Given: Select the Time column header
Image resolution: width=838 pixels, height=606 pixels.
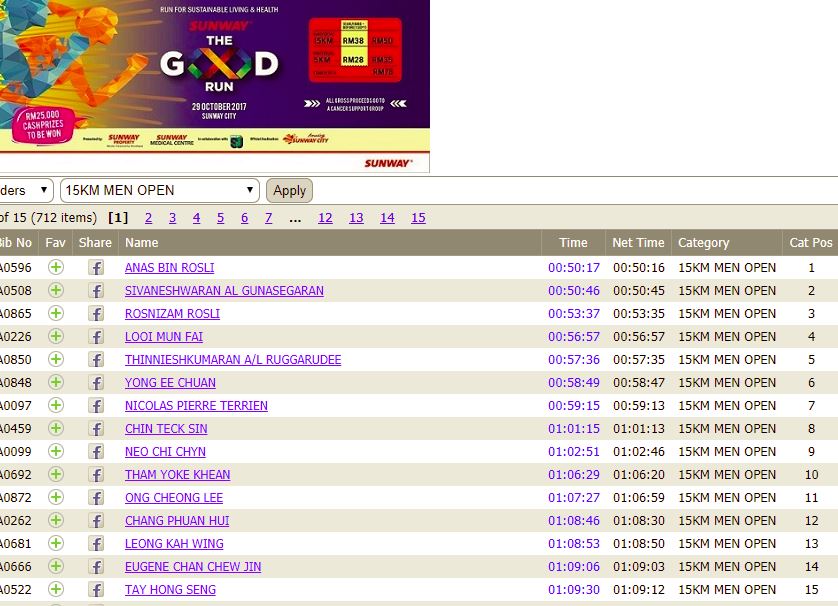Looking at the screenshot, I should point(573,243).
